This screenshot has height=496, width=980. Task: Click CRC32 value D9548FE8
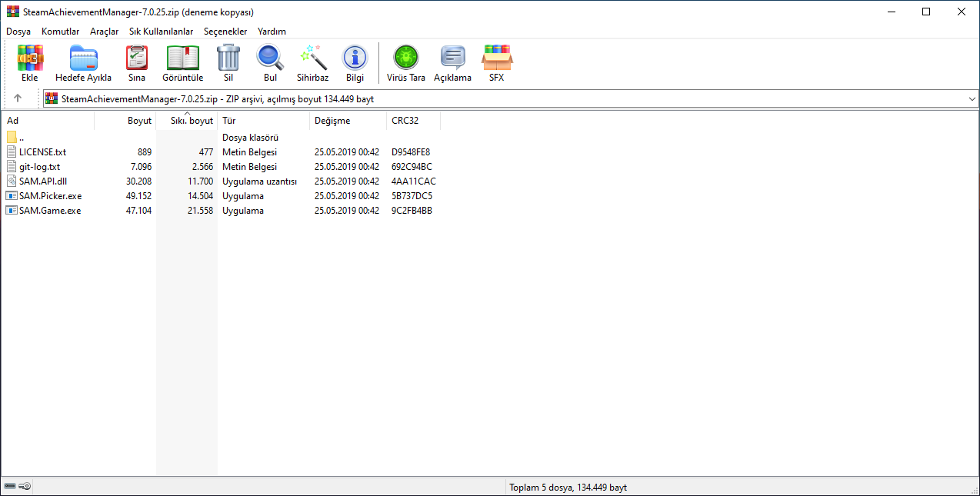coord(411,152)
